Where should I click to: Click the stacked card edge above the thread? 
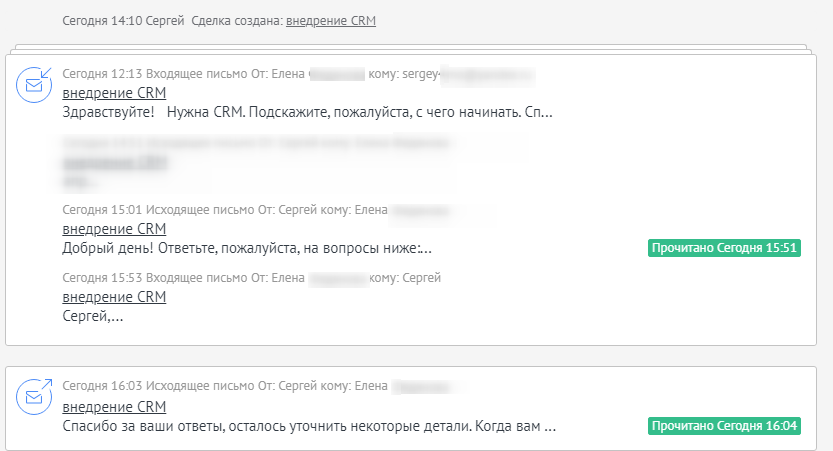(x=411, y=49)
